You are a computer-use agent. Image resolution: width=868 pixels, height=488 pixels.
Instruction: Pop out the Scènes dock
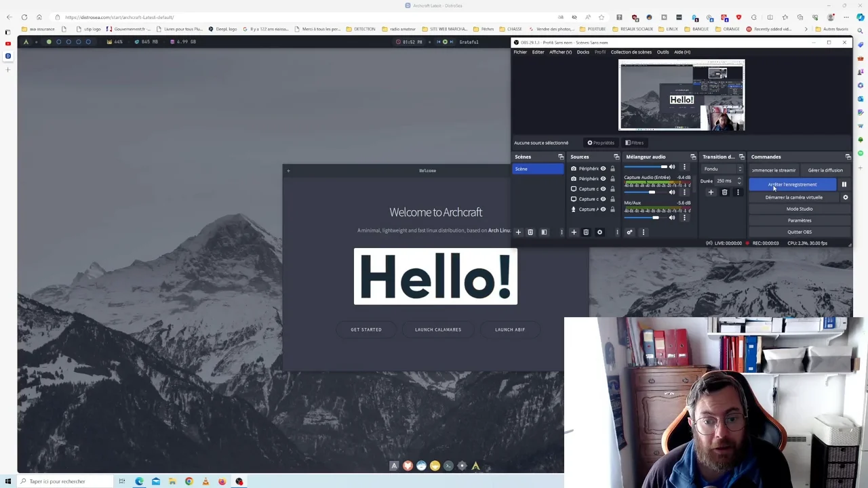click(x=561, y=157)
